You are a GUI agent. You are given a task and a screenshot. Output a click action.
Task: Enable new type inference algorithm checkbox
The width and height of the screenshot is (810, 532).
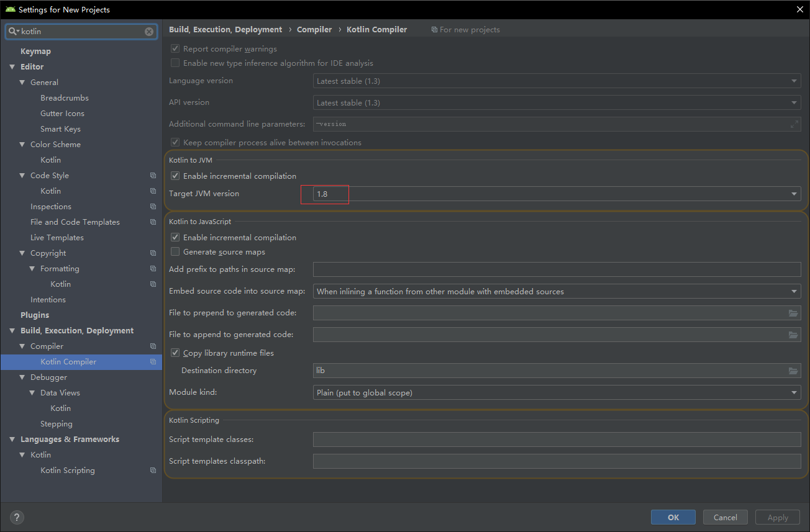(x=175, y=63)
